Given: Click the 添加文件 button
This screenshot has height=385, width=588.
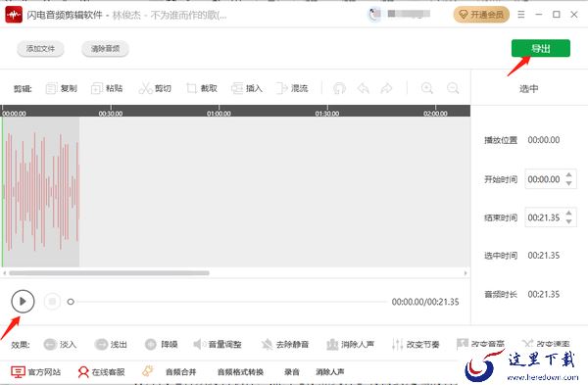Looking at the screenshot, I should [x=40, y=49].
